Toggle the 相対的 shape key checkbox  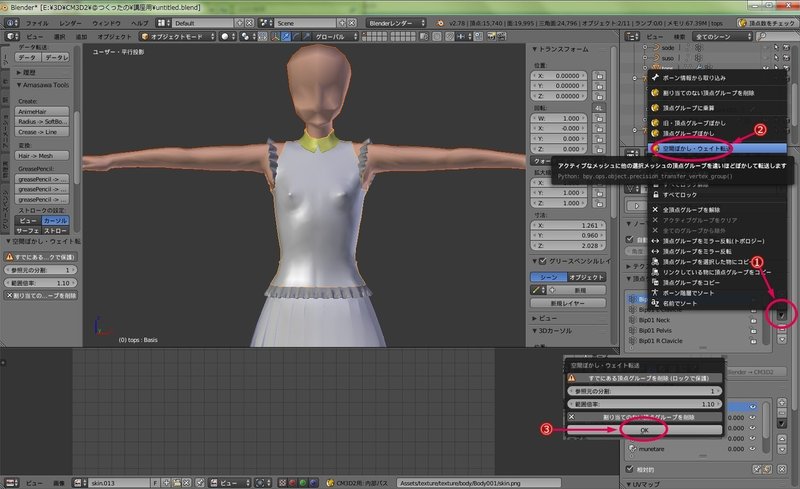630,469
